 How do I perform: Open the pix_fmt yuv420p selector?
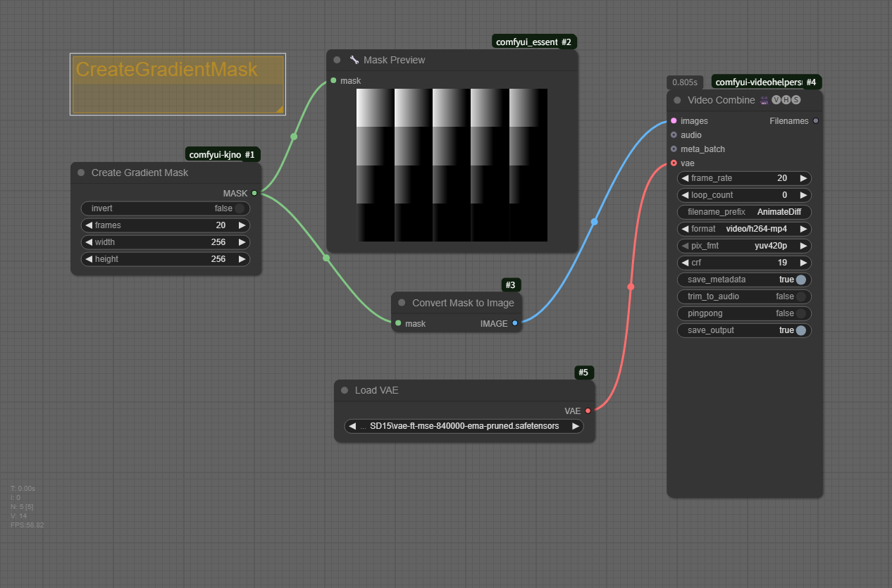point(744,246)
